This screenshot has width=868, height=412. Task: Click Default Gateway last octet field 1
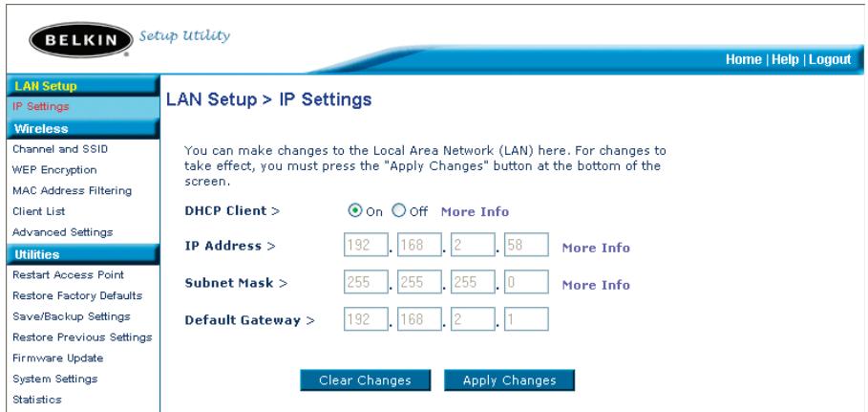click(x=526, y=319)
